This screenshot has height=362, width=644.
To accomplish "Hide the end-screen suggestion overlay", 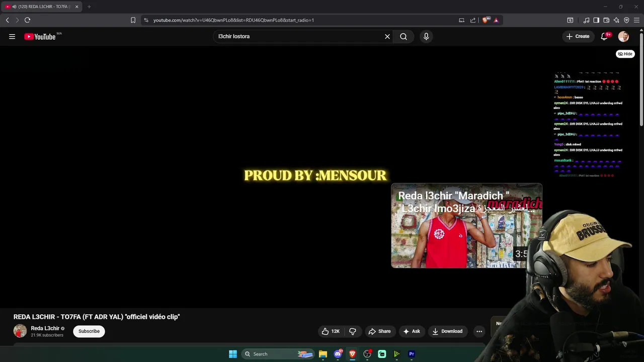I will click(x=625, y=54).
